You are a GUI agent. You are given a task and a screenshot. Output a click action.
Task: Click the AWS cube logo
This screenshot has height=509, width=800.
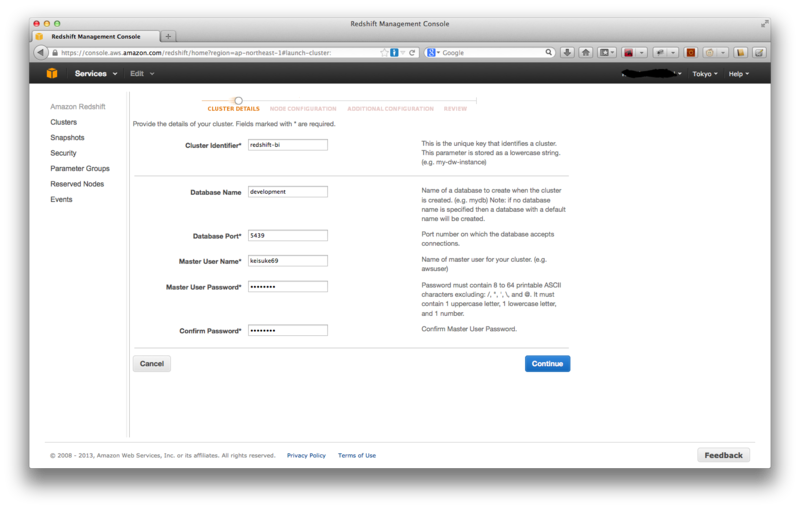(x=52, y=73)
